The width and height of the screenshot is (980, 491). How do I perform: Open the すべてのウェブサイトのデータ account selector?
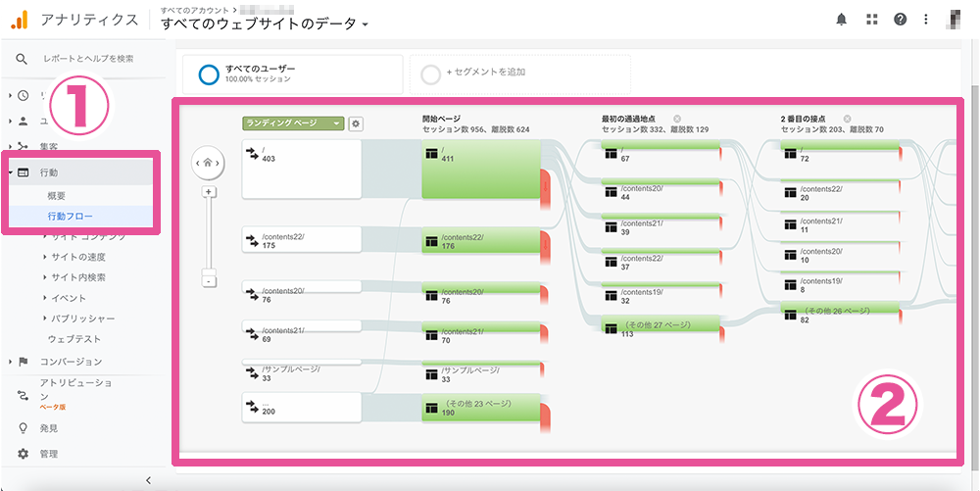(x=265, y=25)
